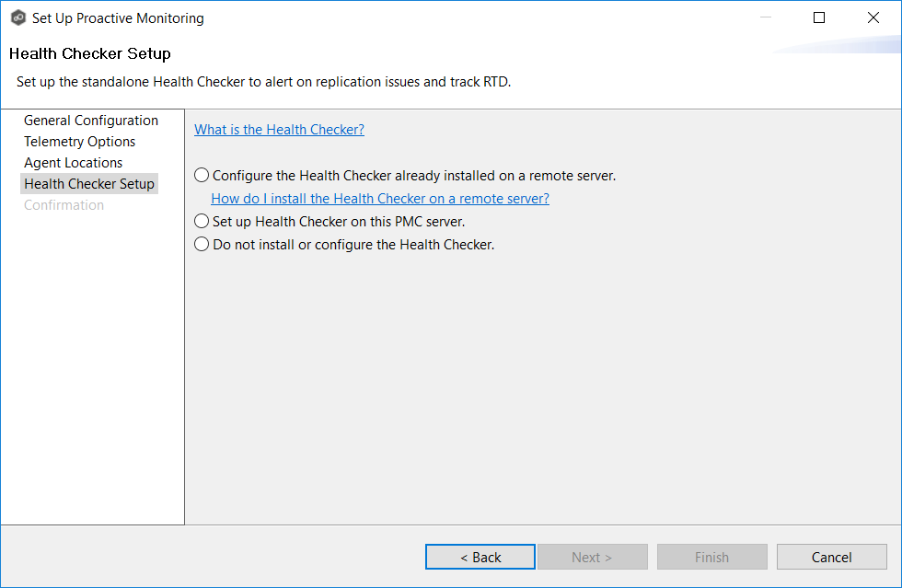Go to Agent Locations step
The image size is (902, 588).
coord(73,163)
